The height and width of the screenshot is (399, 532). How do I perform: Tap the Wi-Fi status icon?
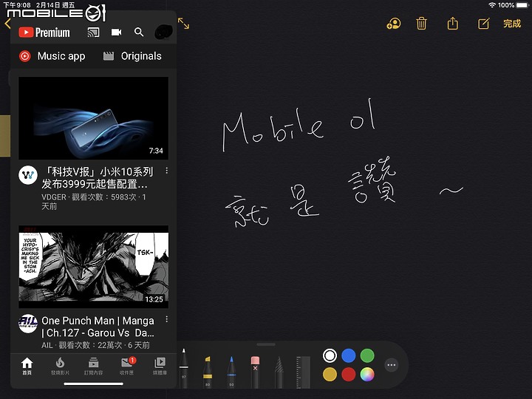[x=492, y=5]
